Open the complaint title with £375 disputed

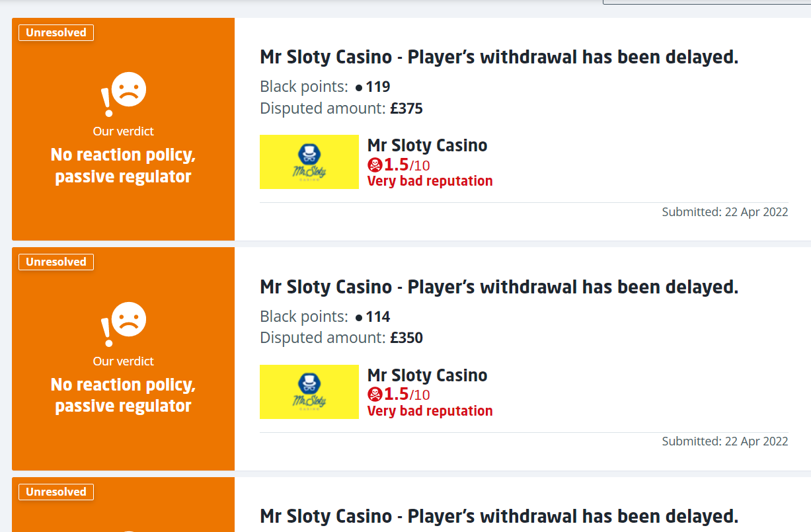click(x=498, y=57)
